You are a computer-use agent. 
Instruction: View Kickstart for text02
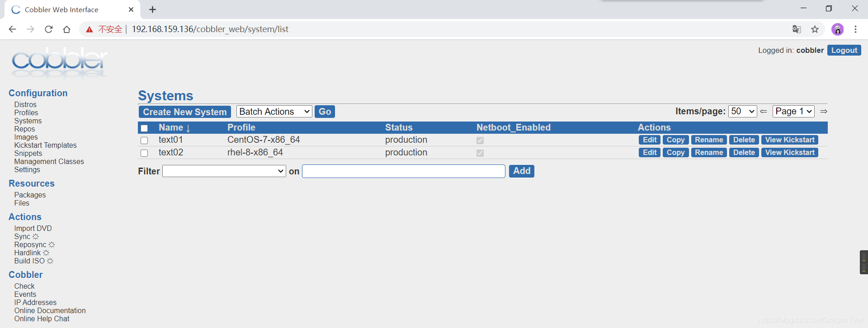pos(790,153)
